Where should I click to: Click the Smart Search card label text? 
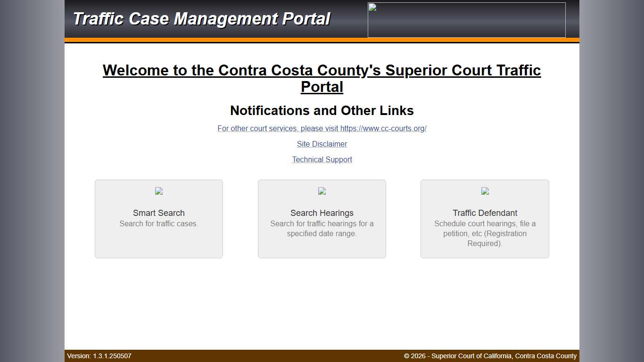[158, 213]
